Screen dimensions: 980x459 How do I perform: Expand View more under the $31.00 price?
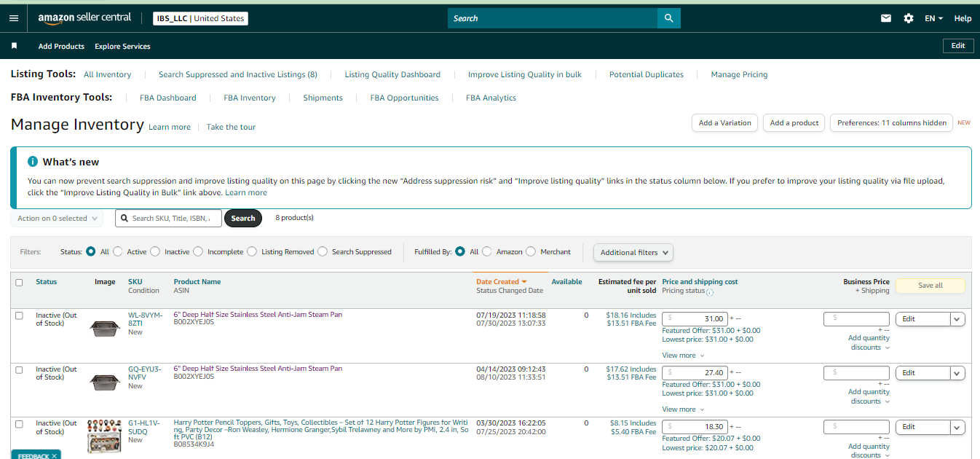[x=683, y=356]
